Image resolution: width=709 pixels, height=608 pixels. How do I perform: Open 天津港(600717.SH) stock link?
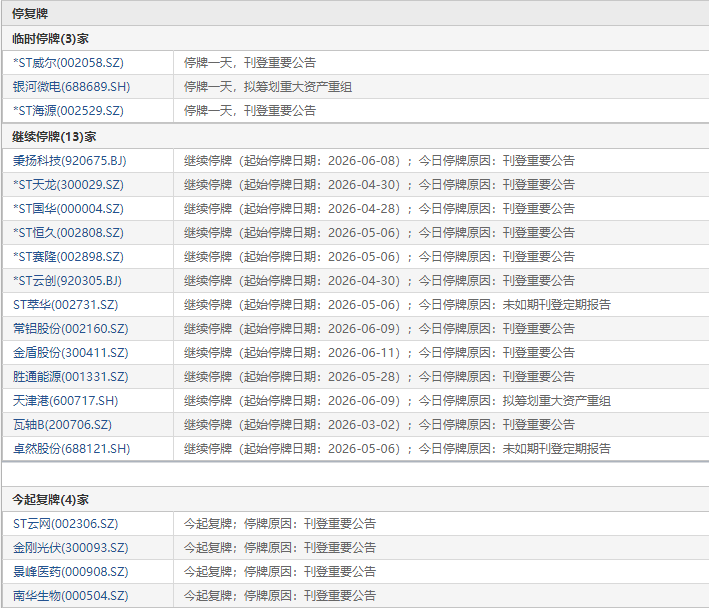tap(66, 401)
